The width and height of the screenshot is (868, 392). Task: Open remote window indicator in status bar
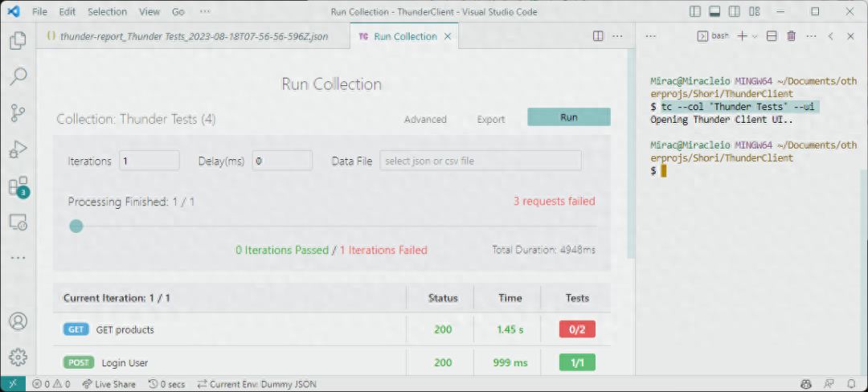tap(13, 384)
